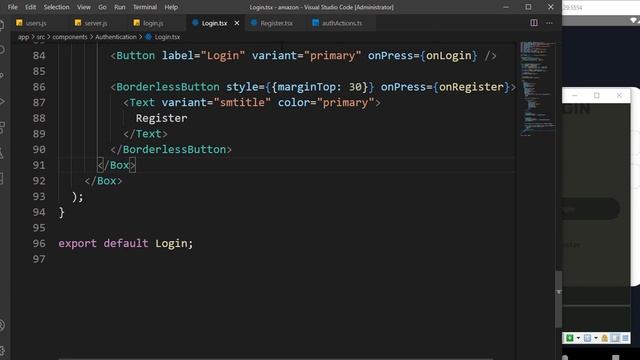Jump via the code minimap
This screenshot has width=640, height=360.
[x=537, y=88]
